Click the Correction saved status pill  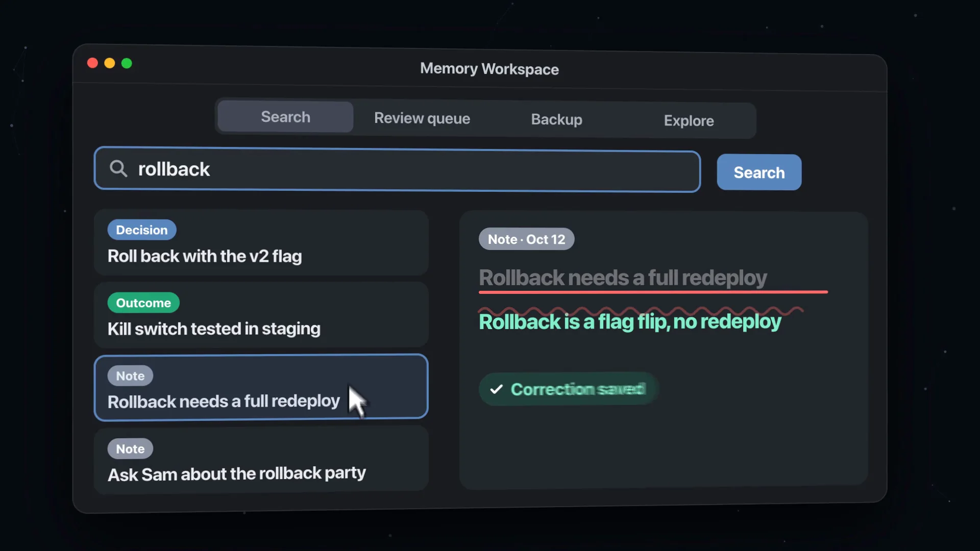568,389
